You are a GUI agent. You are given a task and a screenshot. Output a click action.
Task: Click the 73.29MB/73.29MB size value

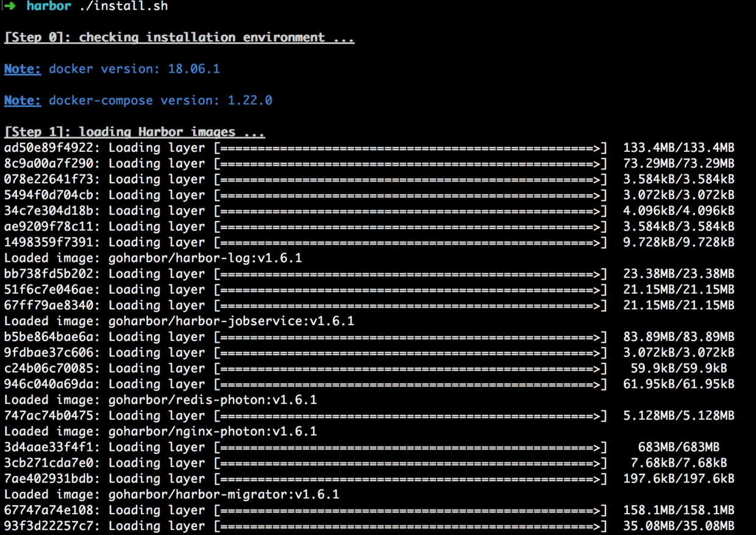tap(679, 163)
